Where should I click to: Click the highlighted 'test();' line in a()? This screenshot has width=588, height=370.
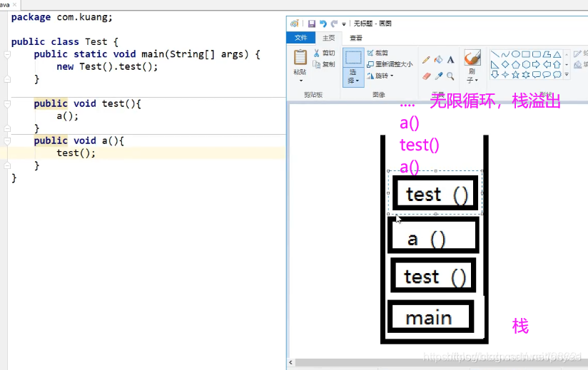coord(76,153)
